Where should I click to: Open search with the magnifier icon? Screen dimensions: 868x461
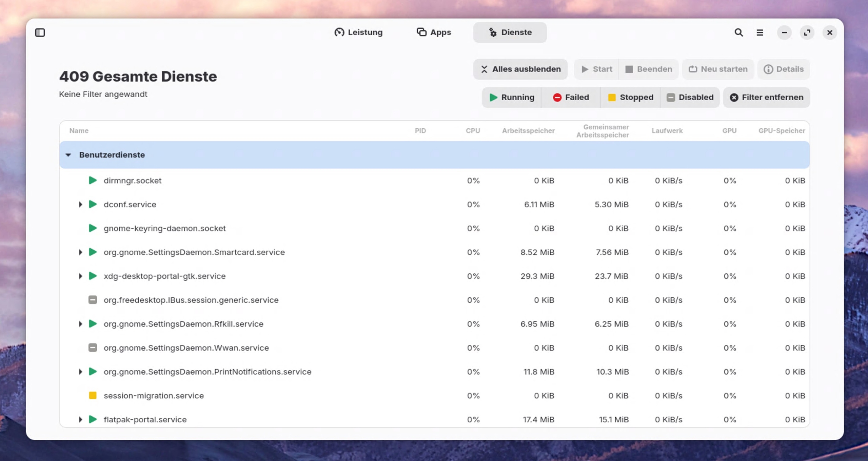point(738,33)
